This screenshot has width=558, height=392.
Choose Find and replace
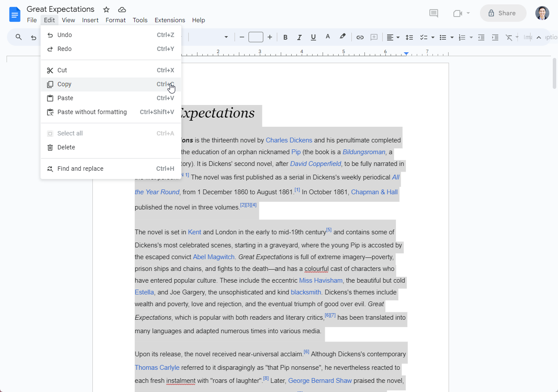tap(111, 169)
